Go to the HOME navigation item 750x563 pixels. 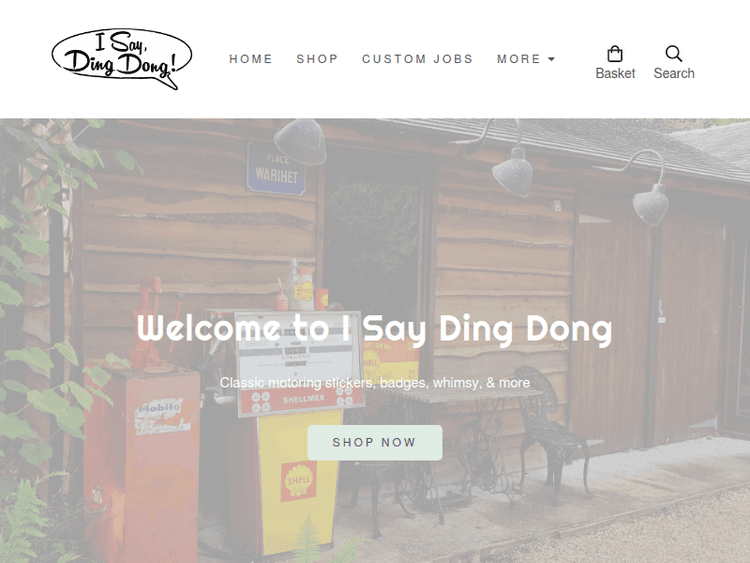(251, 59)
